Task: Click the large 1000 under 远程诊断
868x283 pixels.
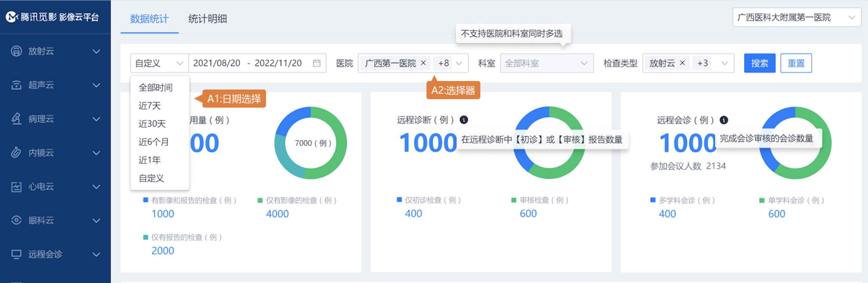Action: point(428,143)
